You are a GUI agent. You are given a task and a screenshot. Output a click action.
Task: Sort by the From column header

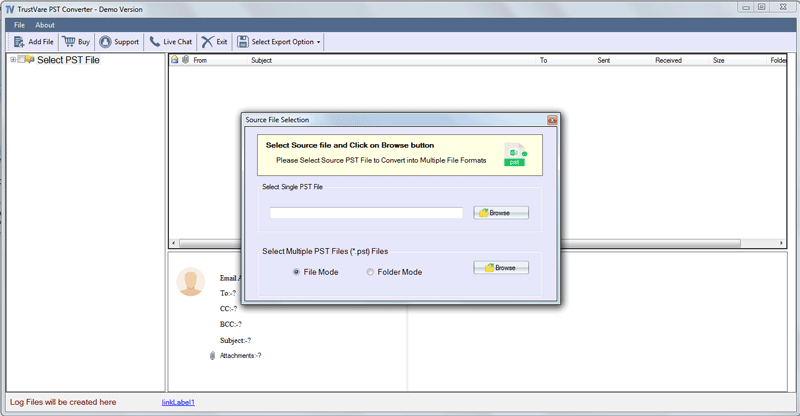pyautogui.click(x=200, y=60)
